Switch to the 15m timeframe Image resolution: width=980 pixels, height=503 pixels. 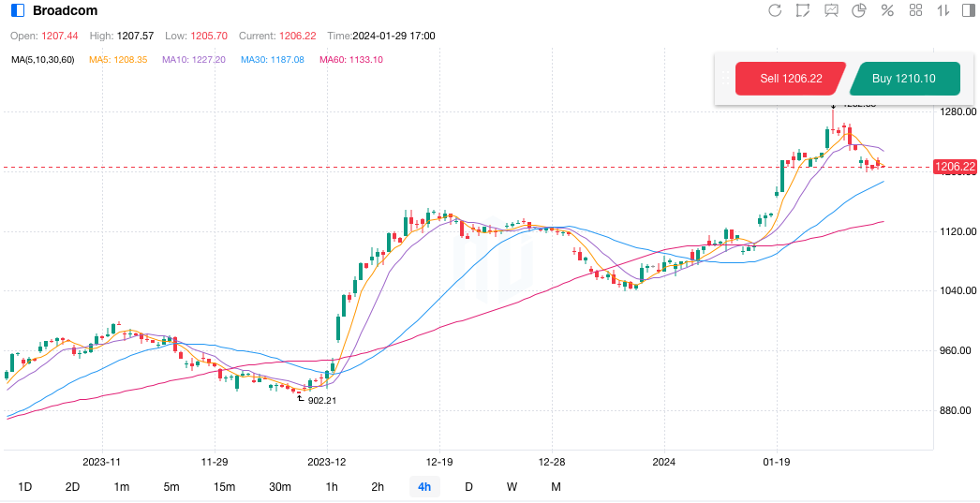224,487
